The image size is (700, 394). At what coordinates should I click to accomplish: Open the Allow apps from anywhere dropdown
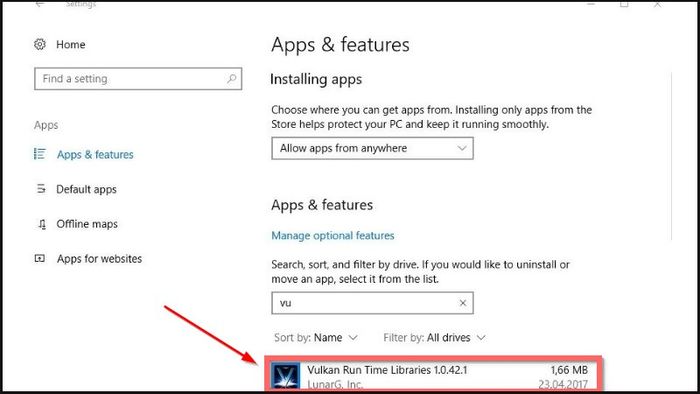tap(372, 148)
